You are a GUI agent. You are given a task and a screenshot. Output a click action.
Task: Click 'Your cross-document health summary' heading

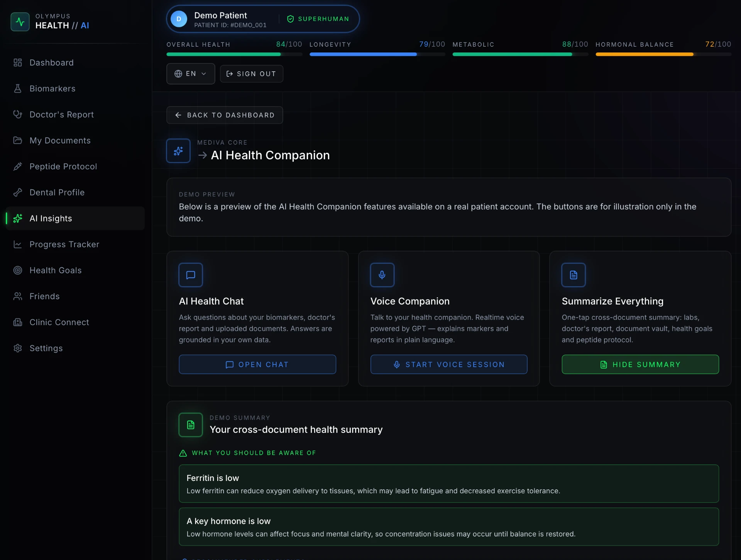tap(296, 430)
